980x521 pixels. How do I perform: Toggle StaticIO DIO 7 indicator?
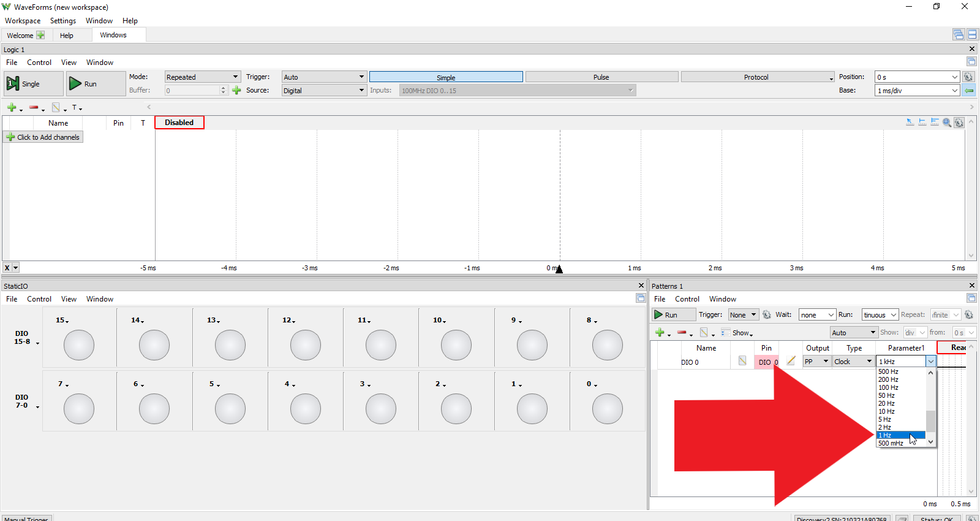(x=79, y=409)
